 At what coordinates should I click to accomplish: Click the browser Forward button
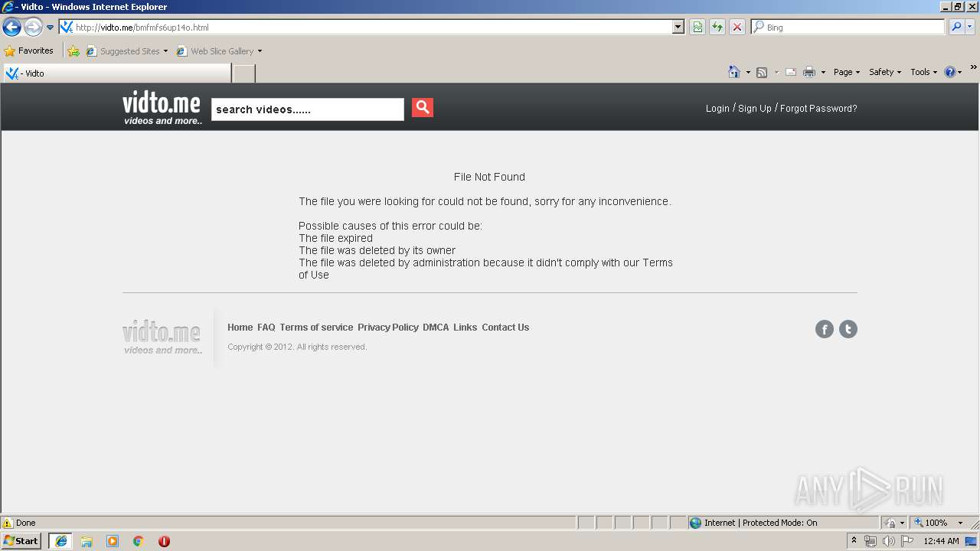tap(33, 28)
